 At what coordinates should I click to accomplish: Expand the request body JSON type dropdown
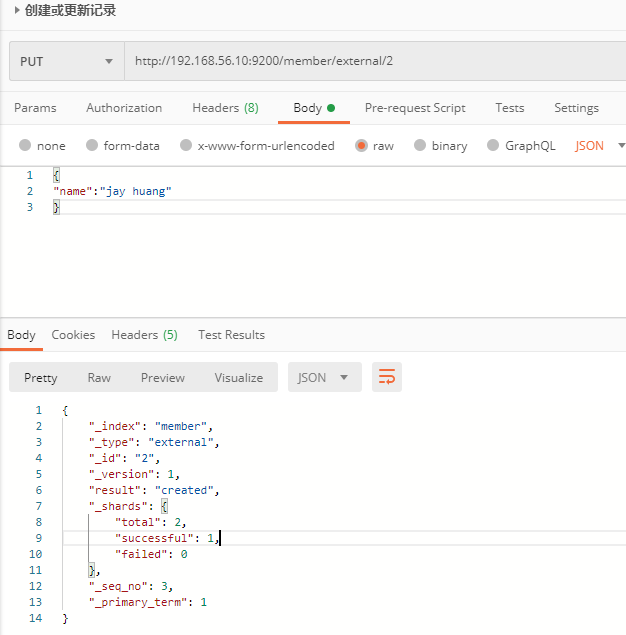coord(600,145)
